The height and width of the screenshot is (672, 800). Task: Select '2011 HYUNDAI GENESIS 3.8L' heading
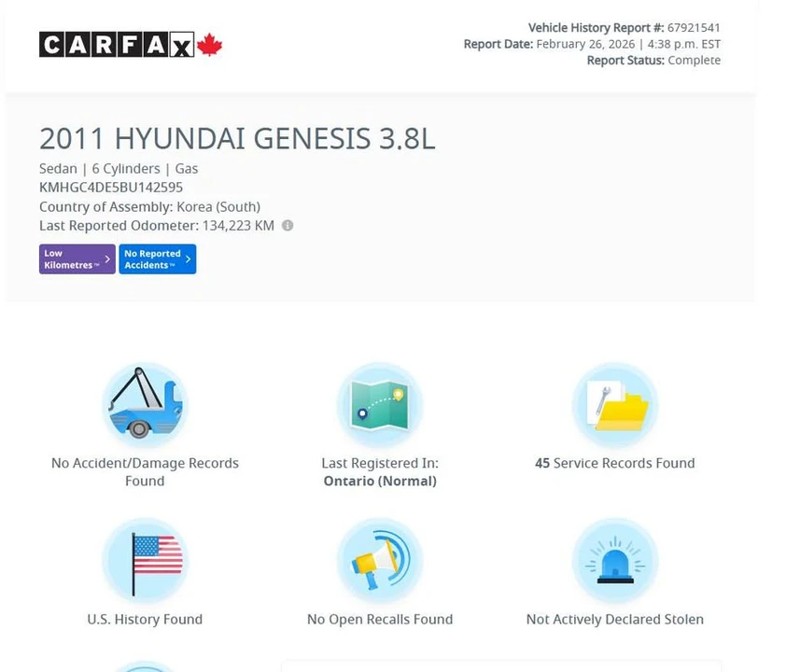pyautogui.click(x=237, y=139)
